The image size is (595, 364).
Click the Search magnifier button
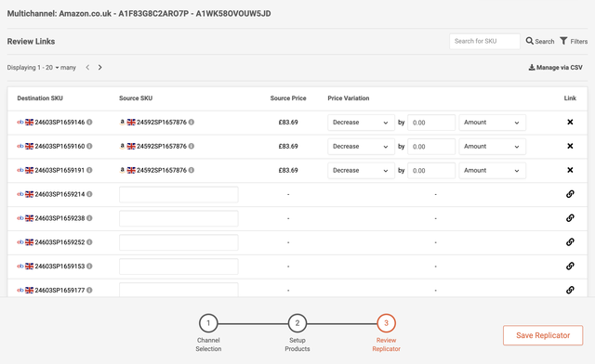(x=539, y=41)
